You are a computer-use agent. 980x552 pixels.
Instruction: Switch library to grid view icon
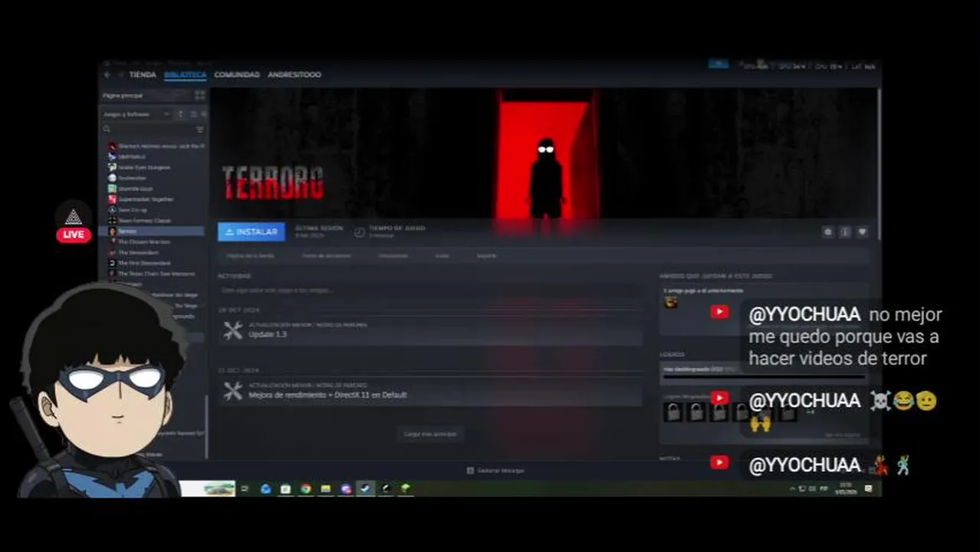pos(200,96)
